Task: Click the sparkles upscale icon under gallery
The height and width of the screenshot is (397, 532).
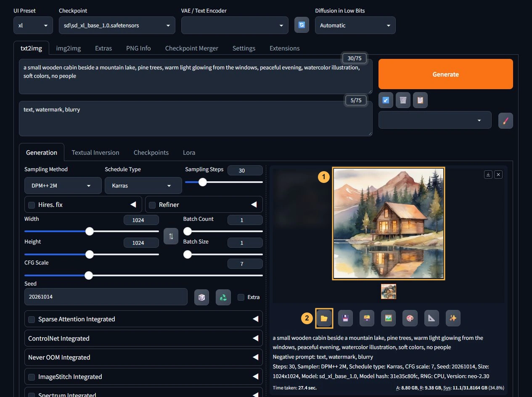Action: (453, 318)
